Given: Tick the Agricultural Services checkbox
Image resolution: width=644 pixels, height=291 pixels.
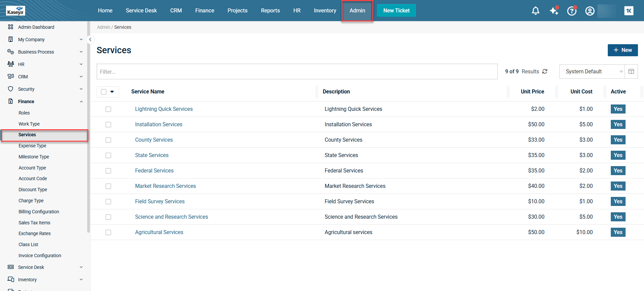Looking at the screenshot, I should pyautogui.click(x=108, y=232).
